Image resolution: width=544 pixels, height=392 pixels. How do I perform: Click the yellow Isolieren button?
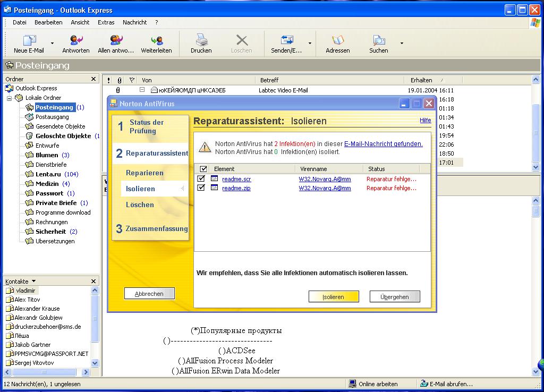point(334,296)
